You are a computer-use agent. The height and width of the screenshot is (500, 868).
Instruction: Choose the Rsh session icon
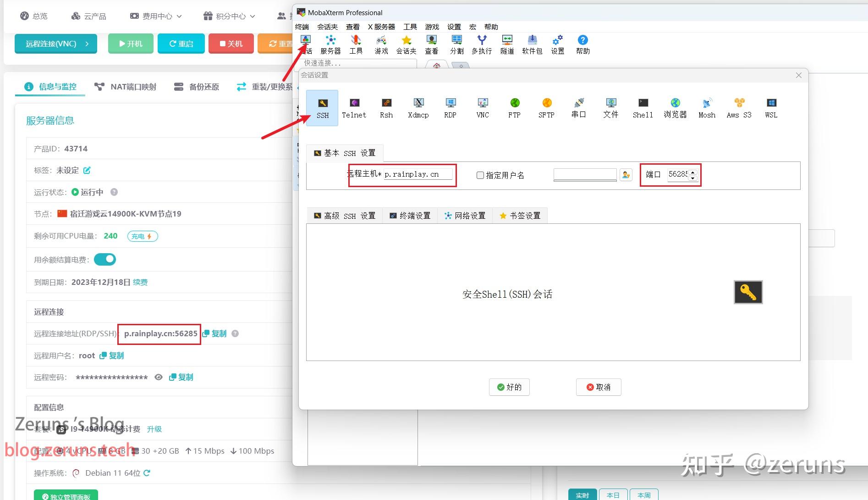(386, 108)
